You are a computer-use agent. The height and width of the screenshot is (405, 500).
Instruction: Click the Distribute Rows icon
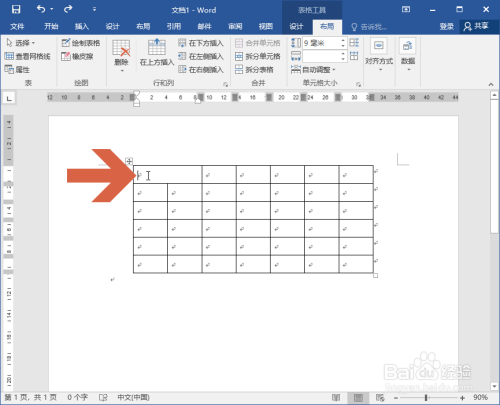354,43
